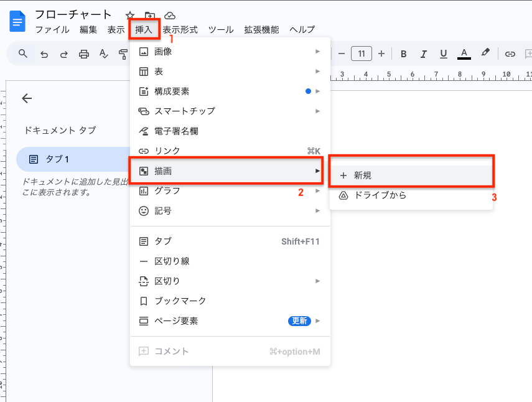Viewport: 532px width, 402px height.
Task: Open the ヘルプ menu
Action: click(303, 29)
